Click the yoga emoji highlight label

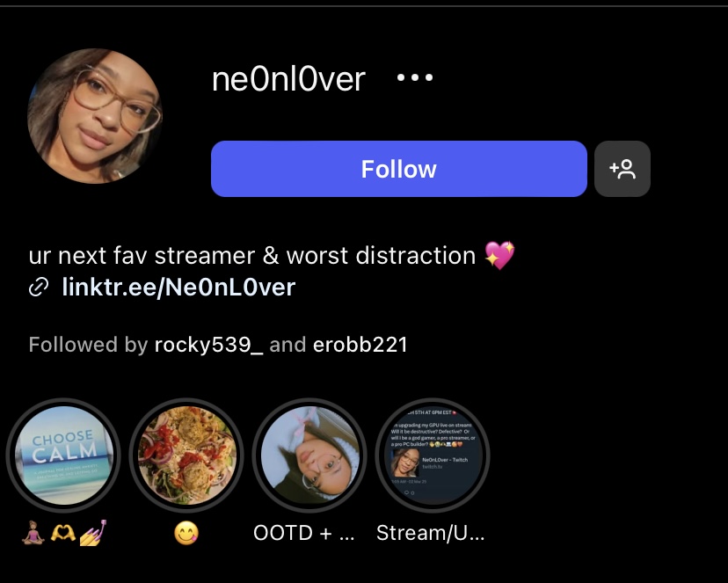click(x=64, y=533)
